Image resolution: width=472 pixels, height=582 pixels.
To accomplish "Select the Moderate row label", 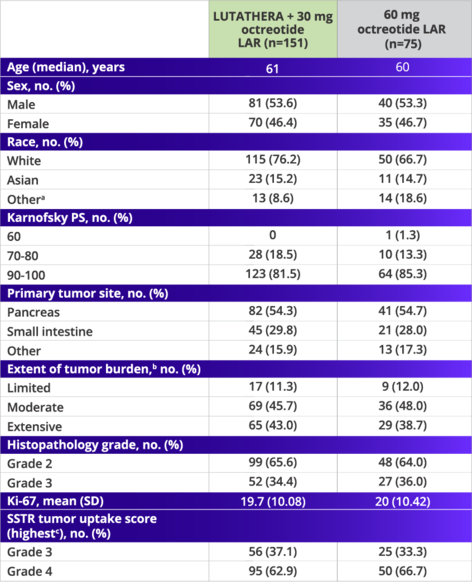I will [35, 408].
